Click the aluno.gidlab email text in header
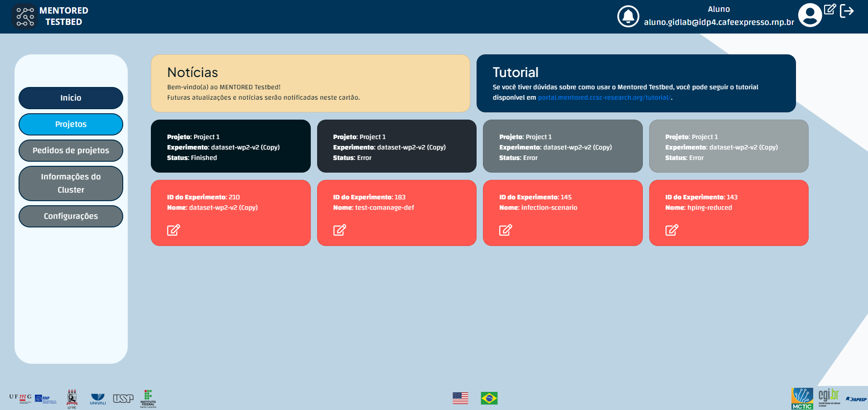Image resolution: width=868 pixels, height=410 pixels. tap(719, 22)
